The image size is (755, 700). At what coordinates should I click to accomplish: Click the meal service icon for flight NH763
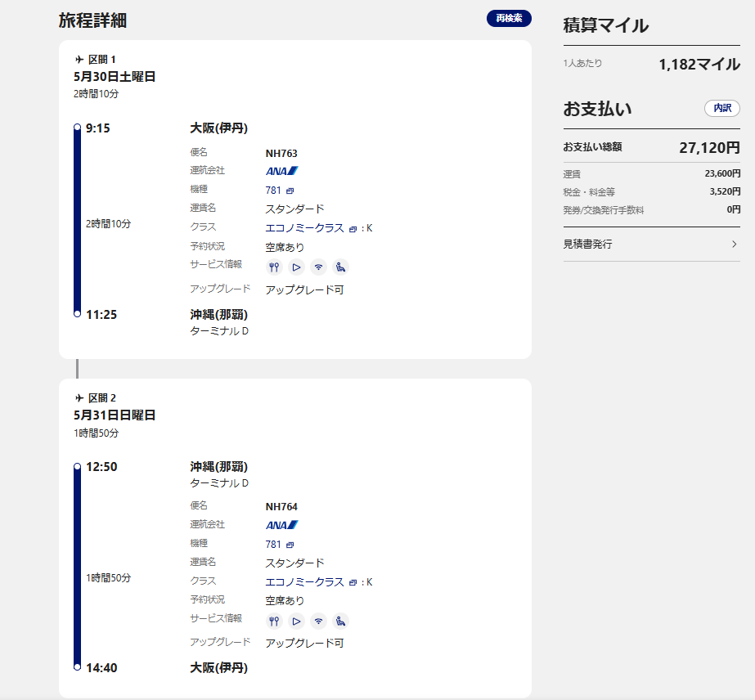[x=274, y=267]
